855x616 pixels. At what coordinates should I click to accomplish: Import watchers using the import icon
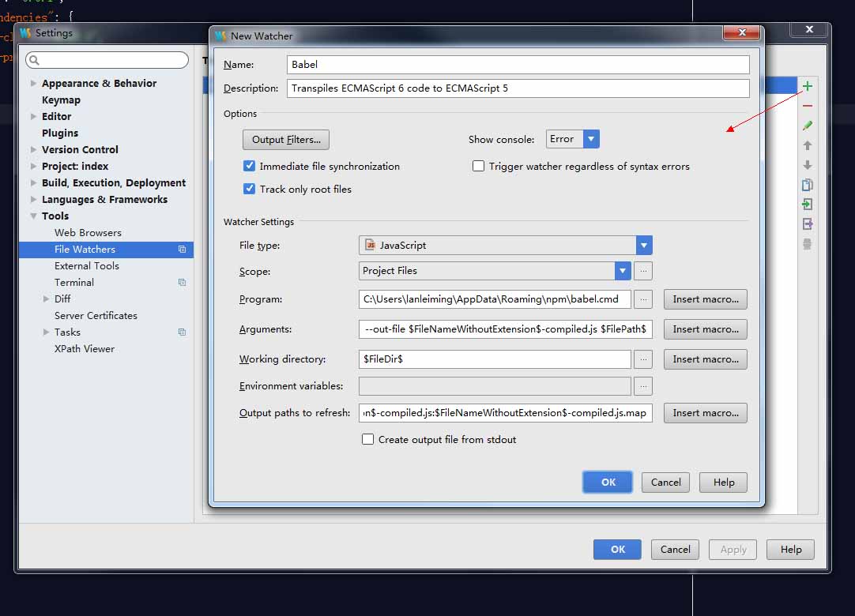808,205
